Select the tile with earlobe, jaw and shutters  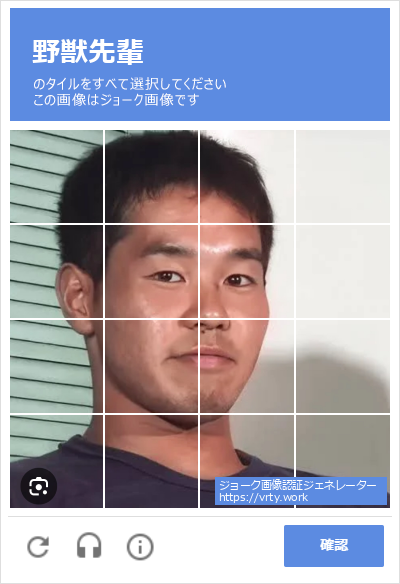tap(57, 367)
